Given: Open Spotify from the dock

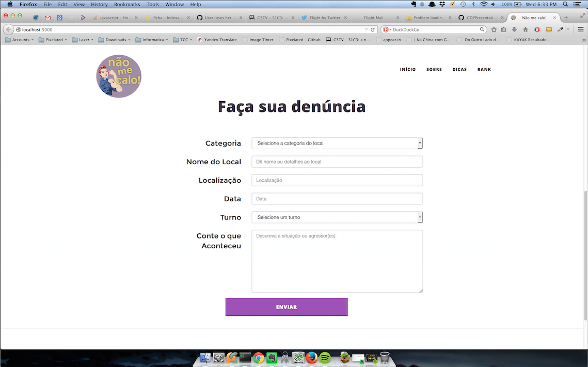Looking at the screenshot, I should point(325,358).
